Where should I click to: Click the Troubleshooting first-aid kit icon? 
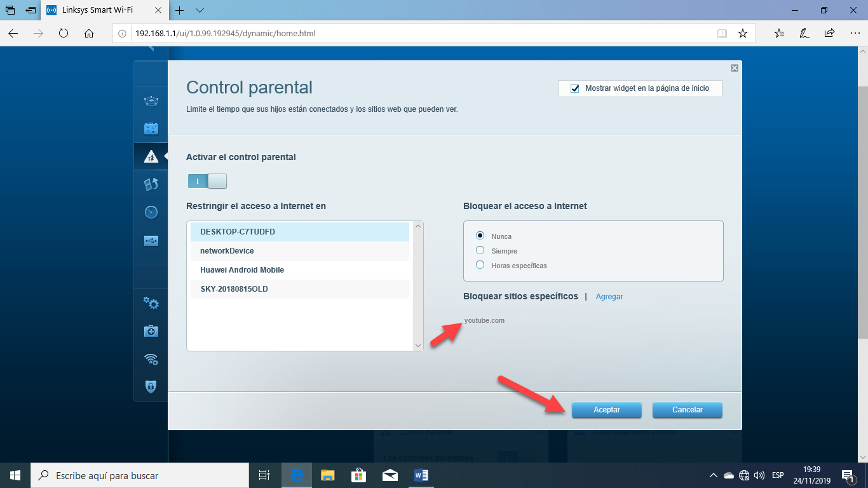151,331
